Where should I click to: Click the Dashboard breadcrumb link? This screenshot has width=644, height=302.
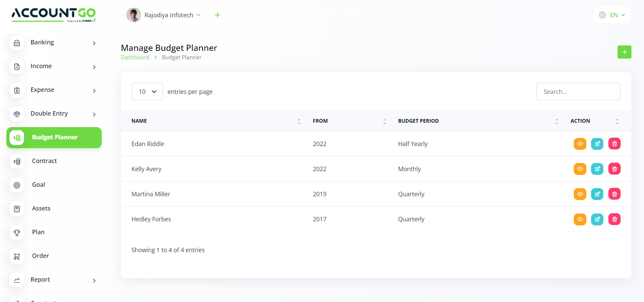135,57
